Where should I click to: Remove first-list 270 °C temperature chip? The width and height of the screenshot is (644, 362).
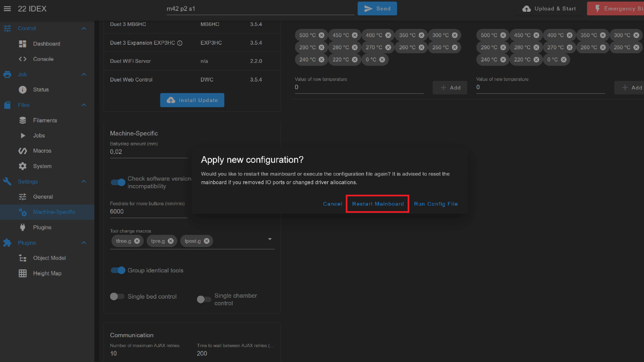click(x=388, y=47)
